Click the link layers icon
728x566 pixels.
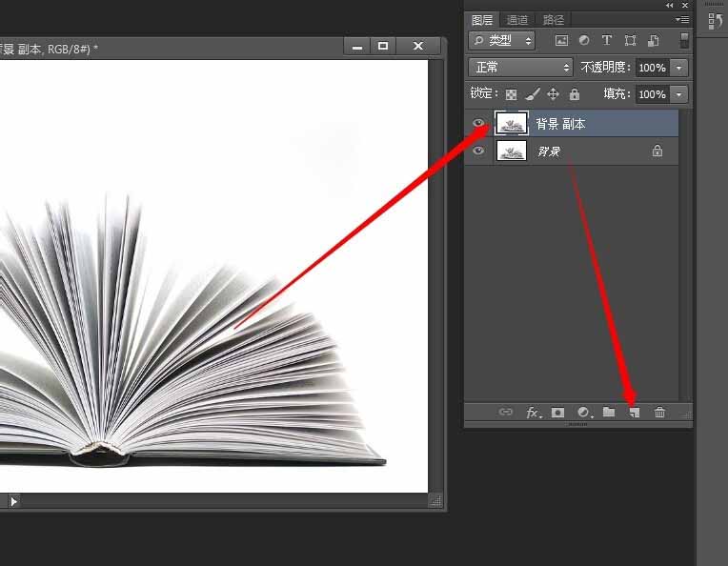[x=506, y=413]
